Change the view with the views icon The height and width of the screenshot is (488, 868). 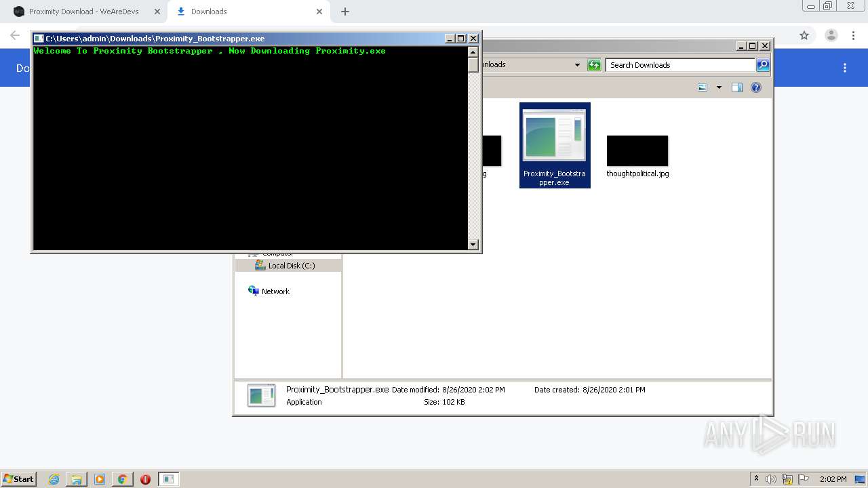pos(703,87)
